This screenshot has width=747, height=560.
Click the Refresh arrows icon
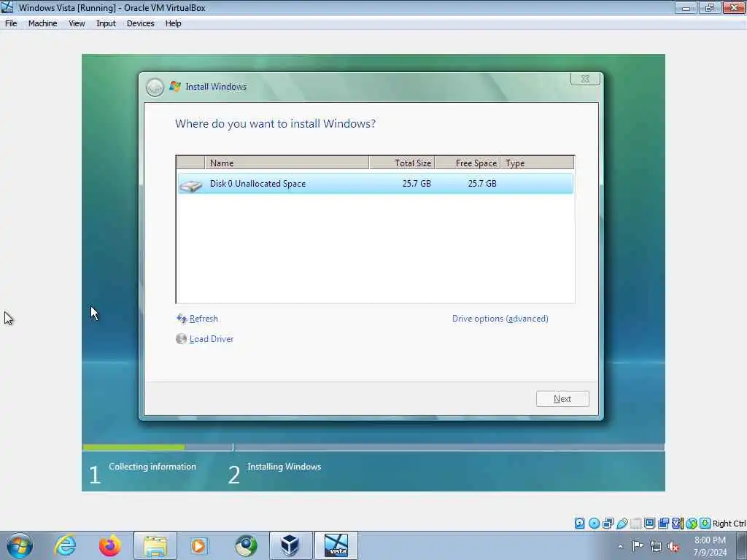(182, 319)
